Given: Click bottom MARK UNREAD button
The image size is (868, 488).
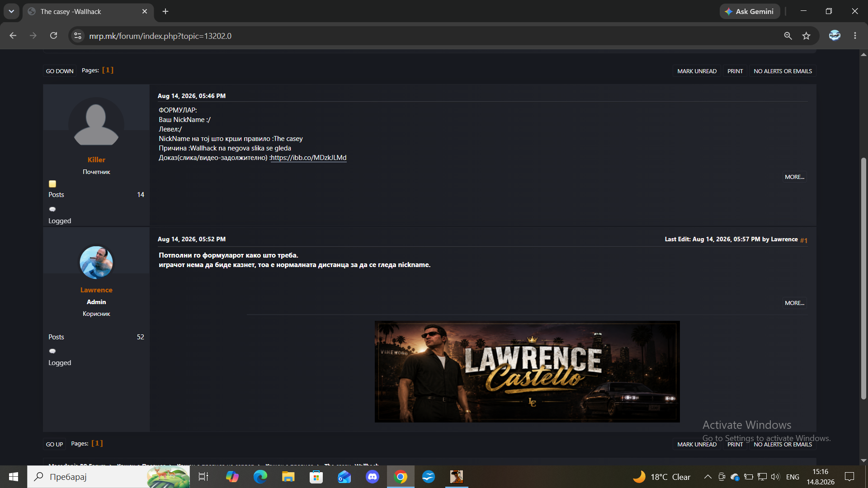Looking at the screenshot, I should coord(697,444).
